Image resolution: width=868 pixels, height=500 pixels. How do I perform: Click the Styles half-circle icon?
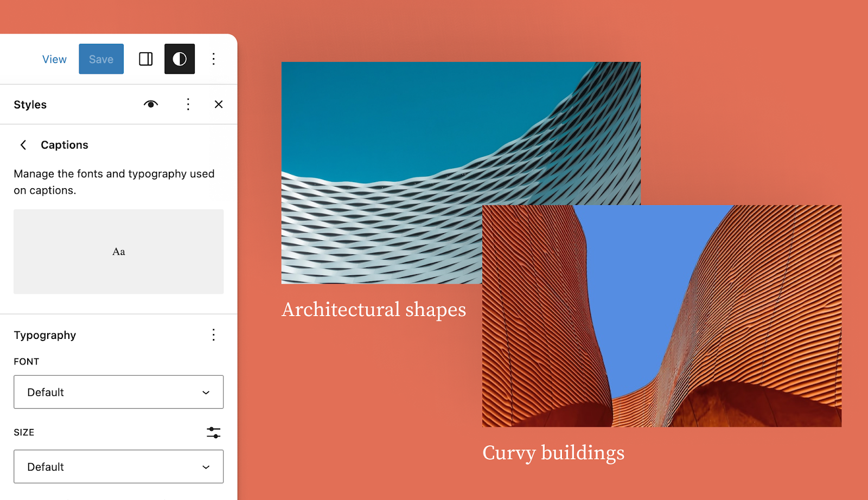(180, 59)
